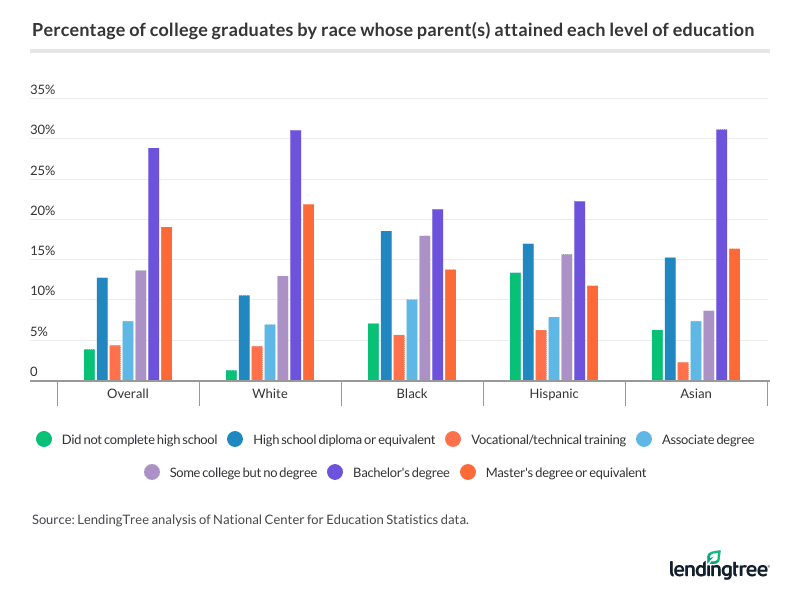Click the chart title text

(393, 30)
